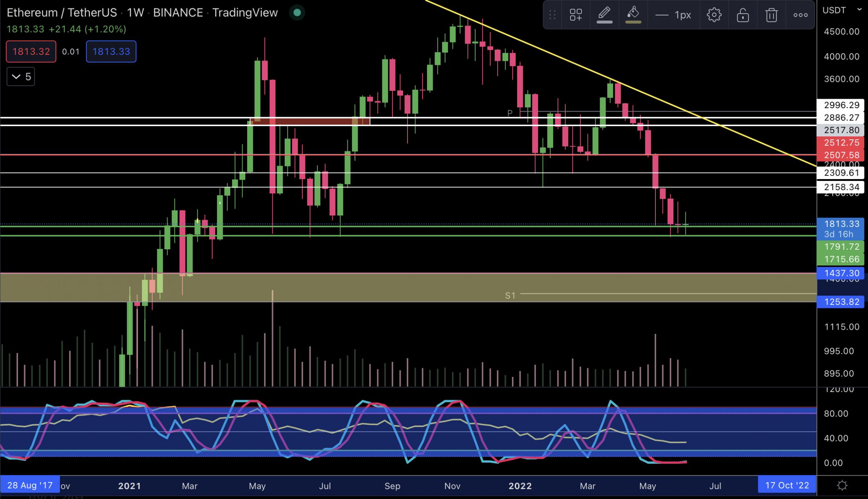Toggle the lock drawing padlock
This screenshot has width=868, height=499.
click(x=743, y=15)
